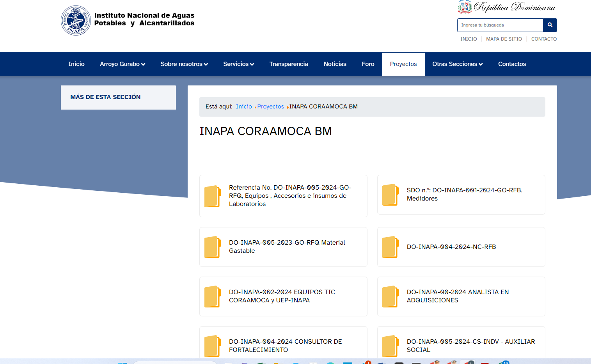591x364 pixels.
Task: Open DO-INAPA-005-2024-CS-INDV AUXILIAR SOCIAL link
Action: pyautogui.click(x=470, y=346)
